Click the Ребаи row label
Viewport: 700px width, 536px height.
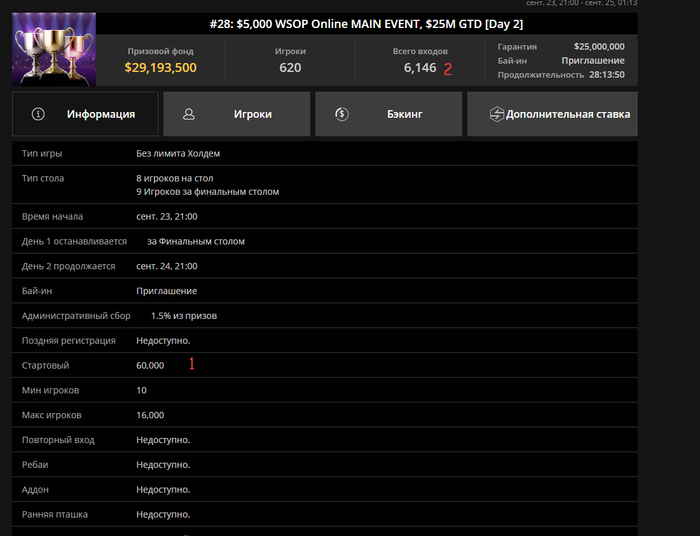click(35, 465)
